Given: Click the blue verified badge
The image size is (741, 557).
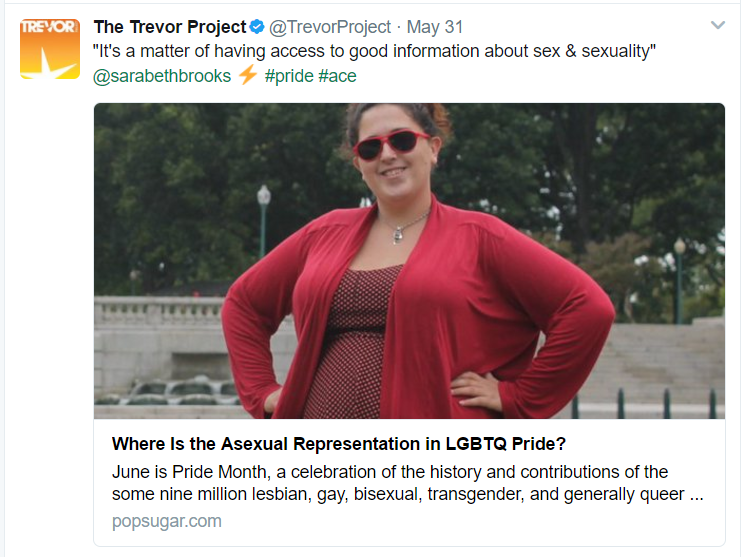Looking at the screenshot, I should pos(257,27).
